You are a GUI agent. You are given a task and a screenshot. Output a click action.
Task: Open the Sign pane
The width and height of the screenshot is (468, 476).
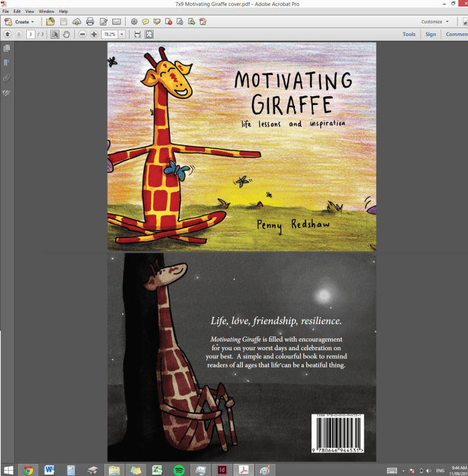(x=431, y=34)
